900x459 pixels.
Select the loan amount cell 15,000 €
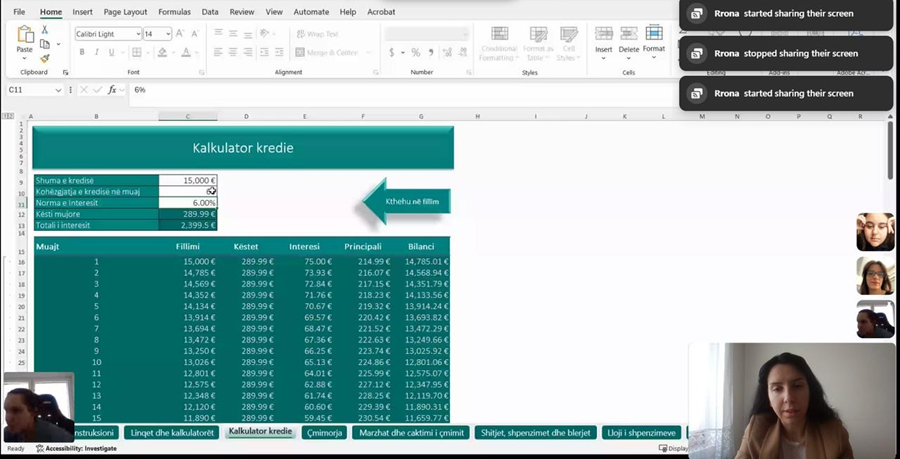click(x=187, y=181)
